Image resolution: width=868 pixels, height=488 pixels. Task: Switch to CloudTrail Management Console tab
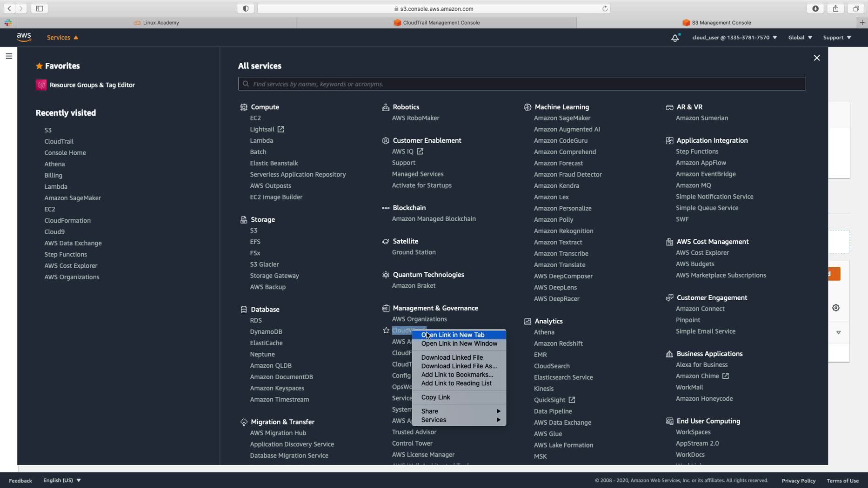[436, 22]
